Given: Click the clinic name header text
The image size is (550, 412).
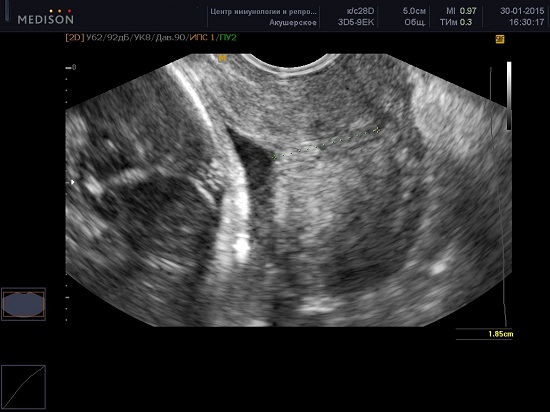Looking at the screenshot, I should pos(263,12).
